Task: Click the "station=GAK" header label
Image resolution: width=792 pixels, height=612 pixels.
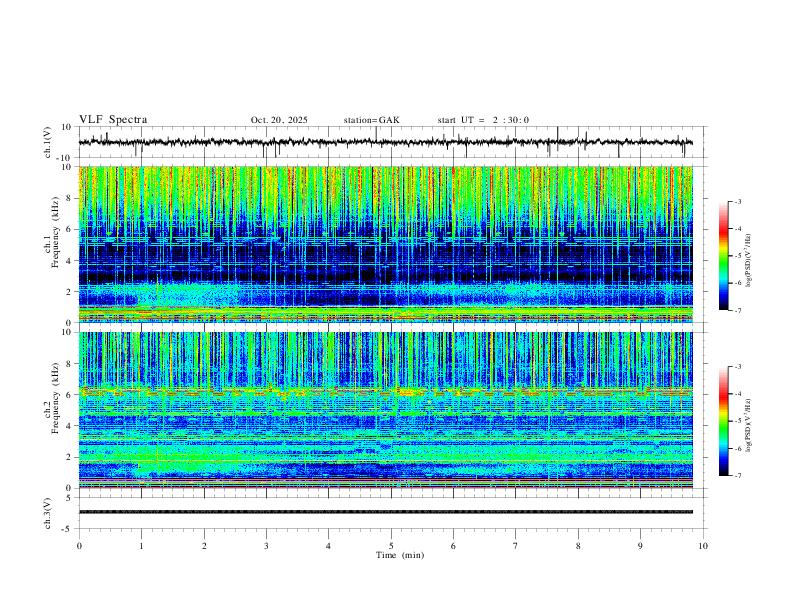Action: 371,120
